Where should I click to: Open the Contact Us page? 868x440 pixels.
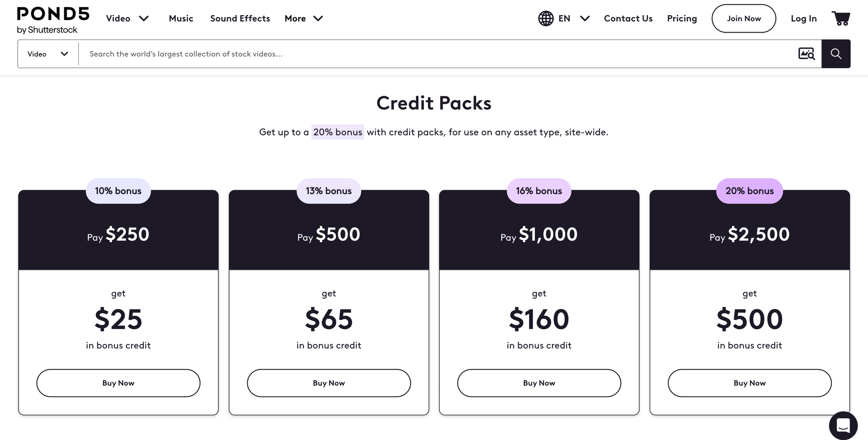[628, 18]
